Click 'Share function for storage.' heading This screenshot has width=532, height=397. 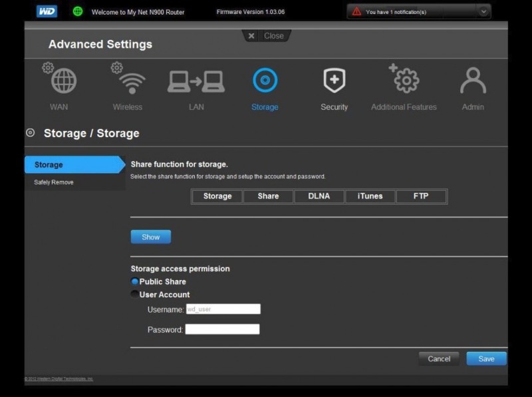[x=179, y=164]
